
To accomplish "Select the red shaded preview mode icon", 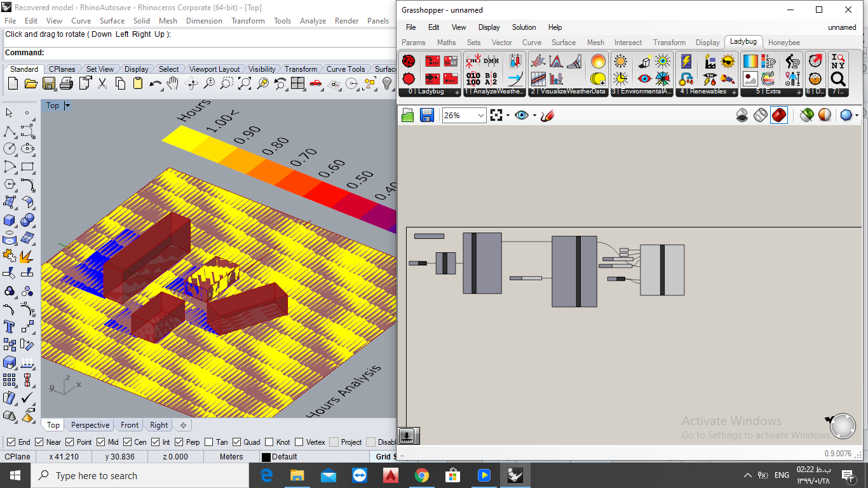I will click(779, 115).
